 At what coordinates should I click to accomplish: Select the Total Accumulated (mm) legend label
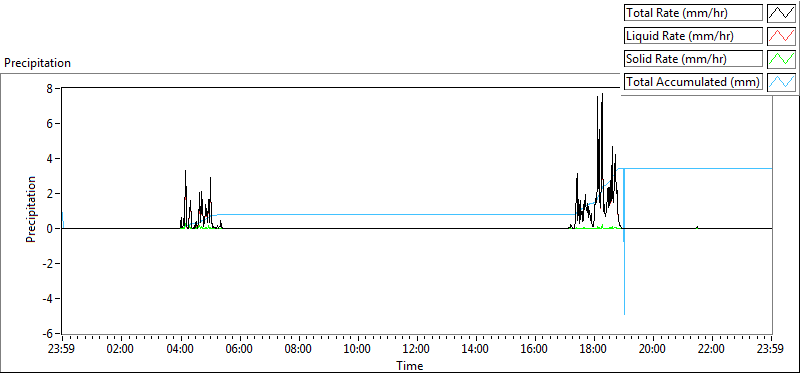tap(694, 82)
